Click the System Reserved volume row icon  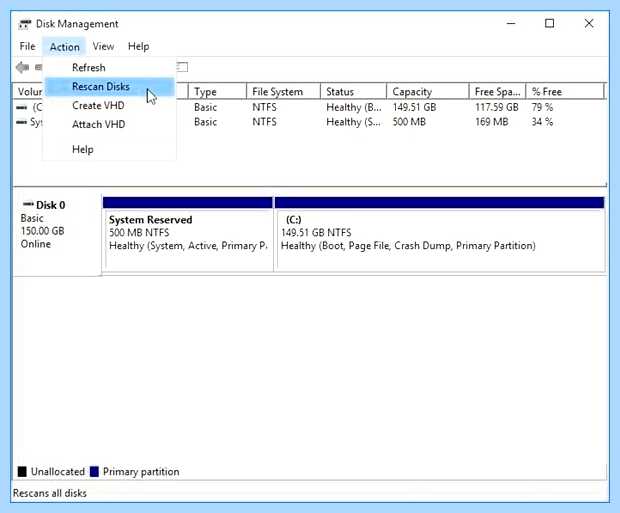21,122
